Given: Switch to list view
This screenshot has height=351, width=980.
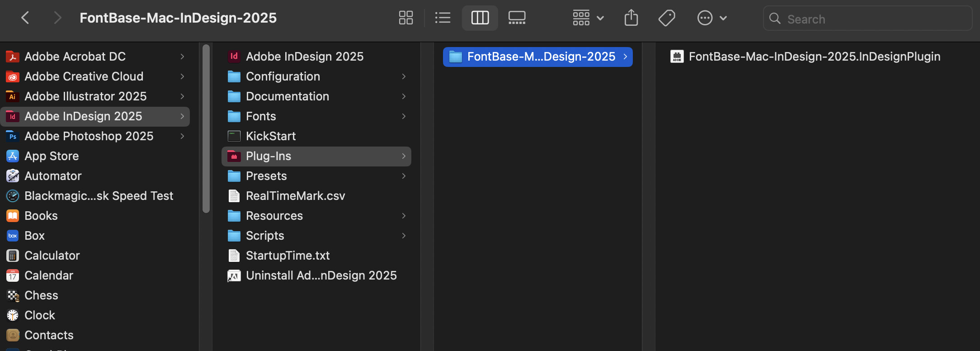Looking at the screenshot, I should coord(443,18).
